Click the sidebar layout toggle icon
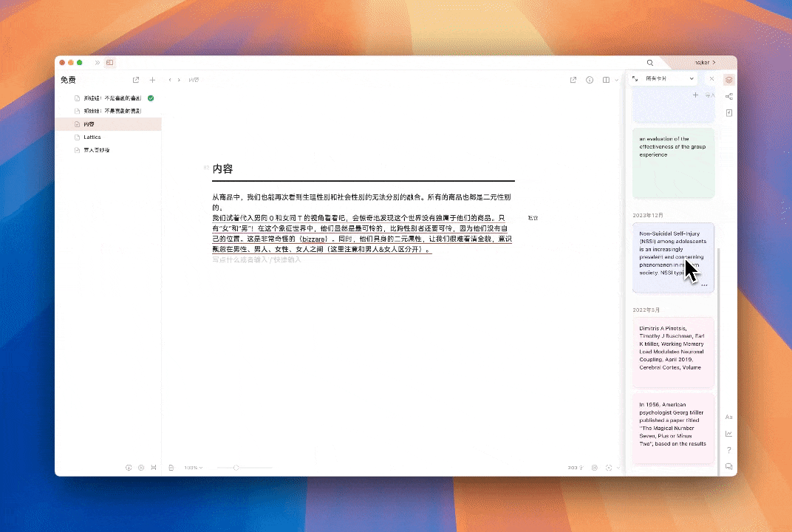The width and height of the screenshot is (792, 532). click(x=109, y=63)
